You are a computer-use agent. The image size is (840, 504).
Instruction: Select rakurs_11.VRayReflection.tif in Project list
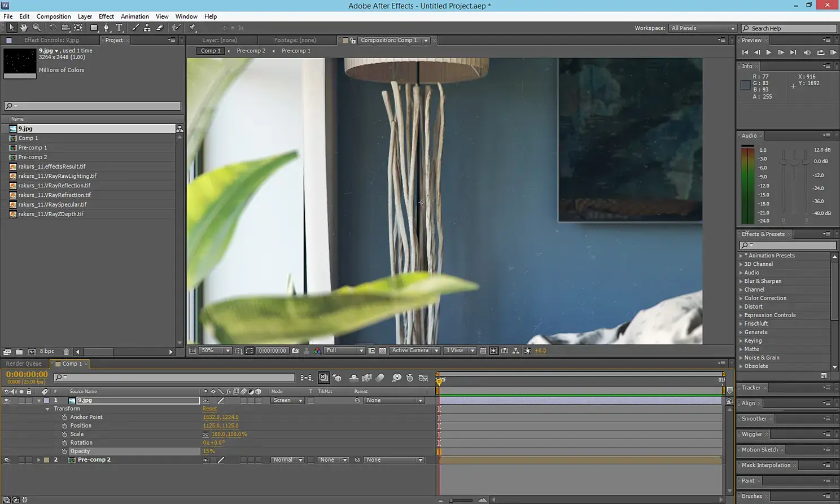[x=54, y=186]
